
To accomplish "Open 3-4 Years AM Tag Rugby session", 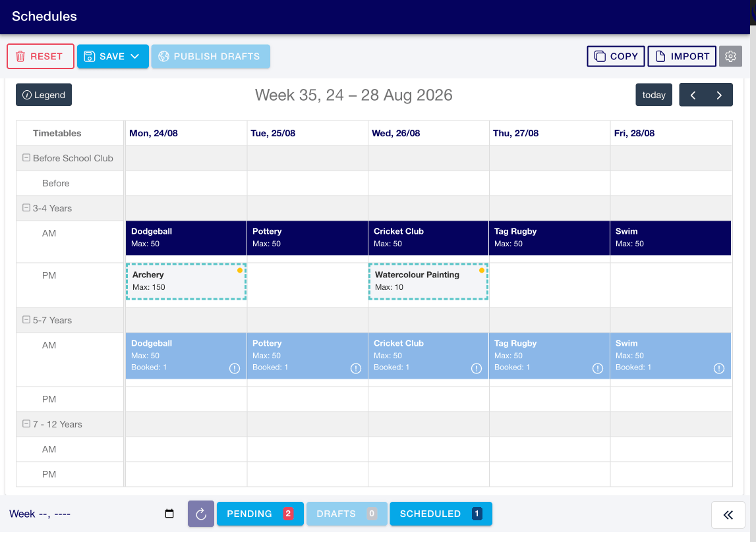I will 549,238.
